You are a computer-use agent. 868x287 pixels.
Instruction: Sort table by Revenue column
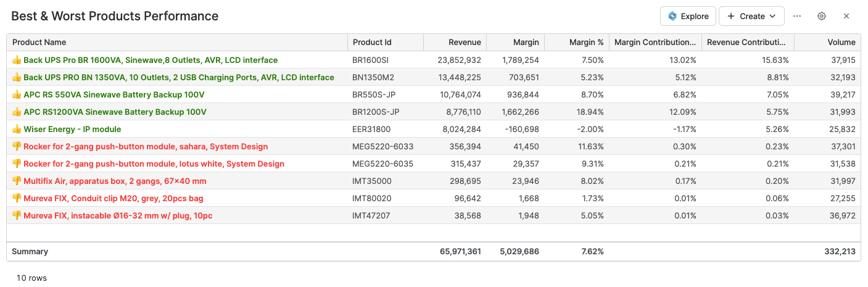pos(465,43)
